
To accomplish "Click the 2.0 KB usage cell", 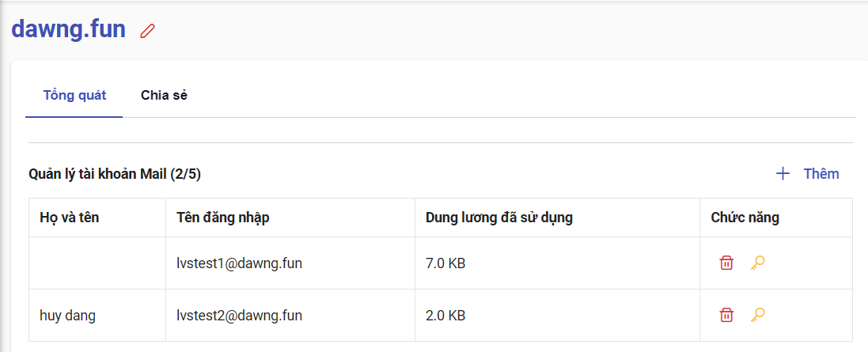I will tap(445, 316).
